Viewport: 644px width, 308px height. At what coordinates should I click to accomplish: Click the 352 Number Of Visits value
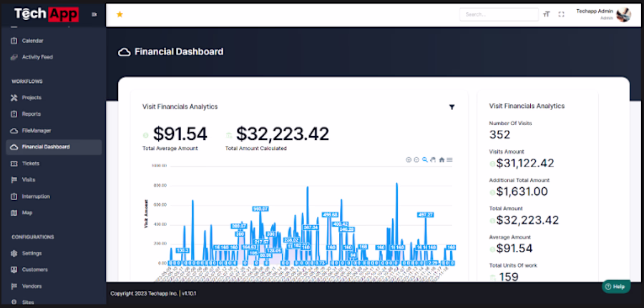499,134
